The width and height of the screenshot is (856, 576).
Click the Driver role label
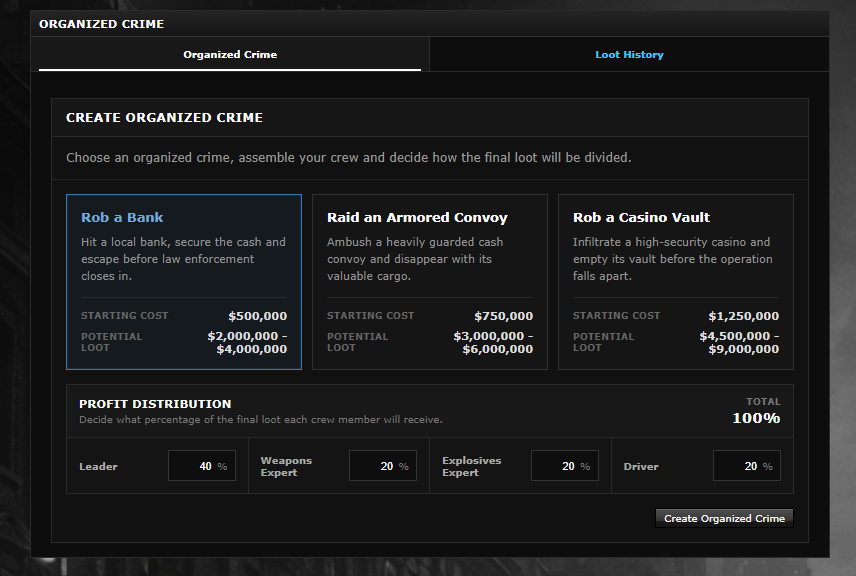pos(641,466)
